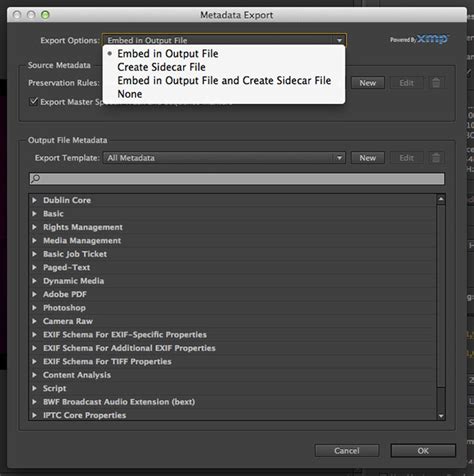The image size is (474, 476).
Task: Expand EXIF Schema For EXIF-Specific Properties
Action: (x=34, y=335)
